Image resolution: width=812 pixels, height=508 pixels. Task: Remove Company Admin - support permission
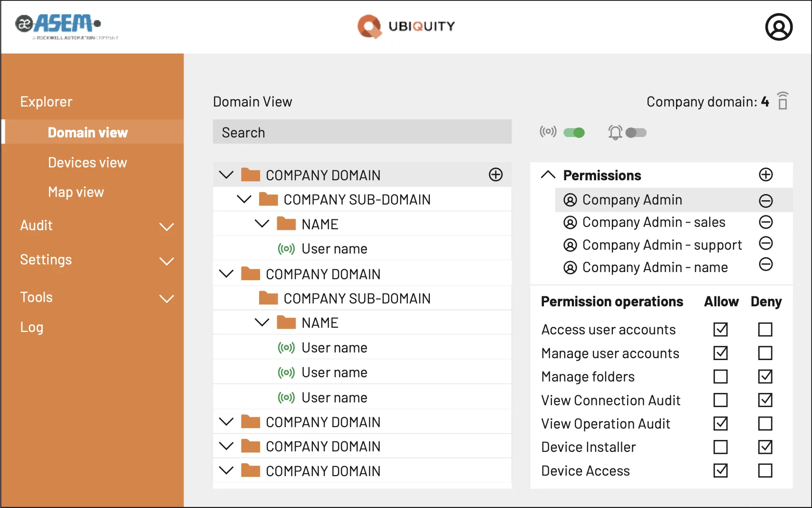(765, 244)
